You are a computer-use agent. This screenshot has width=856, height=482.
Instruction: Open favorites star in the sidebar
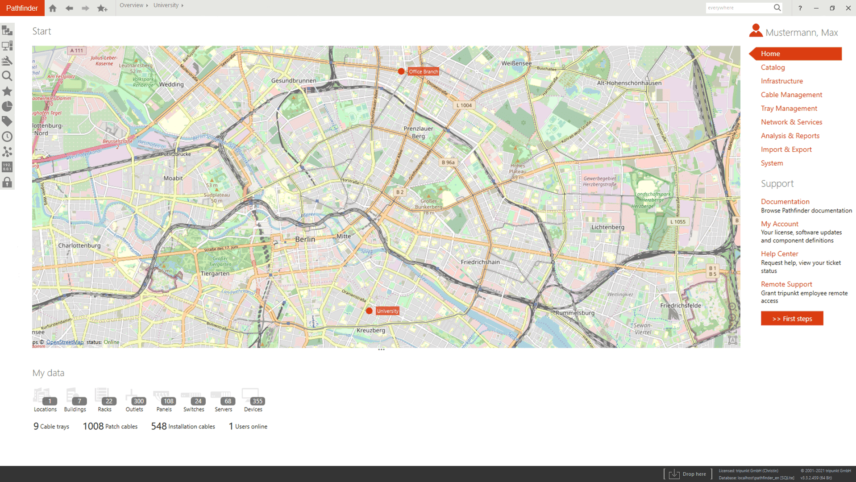[7, 91]
